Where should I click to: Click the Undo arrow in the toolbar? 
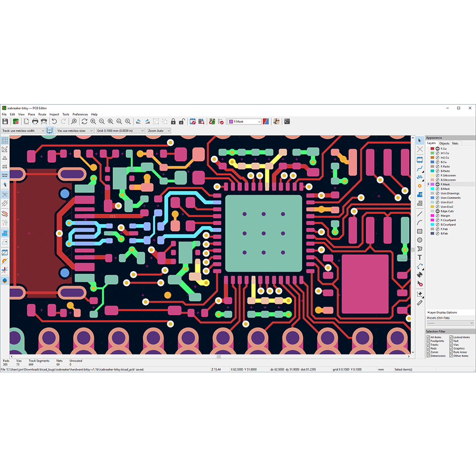(55, 121)
